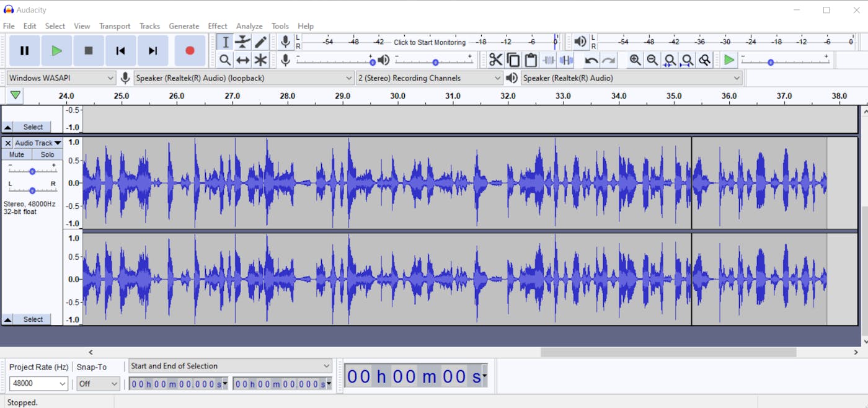Click the Silence audio selection icon

click(x=566, y=60)
